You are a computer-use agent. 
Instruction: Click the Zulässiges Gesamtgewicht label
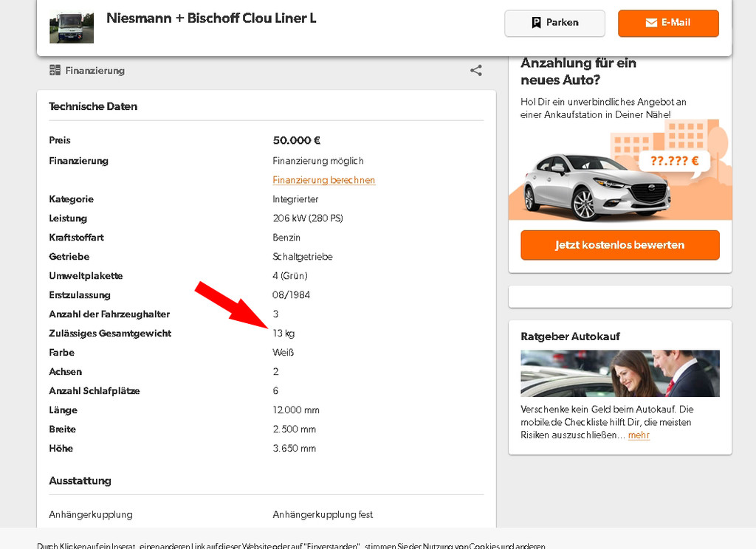point(110,333)
